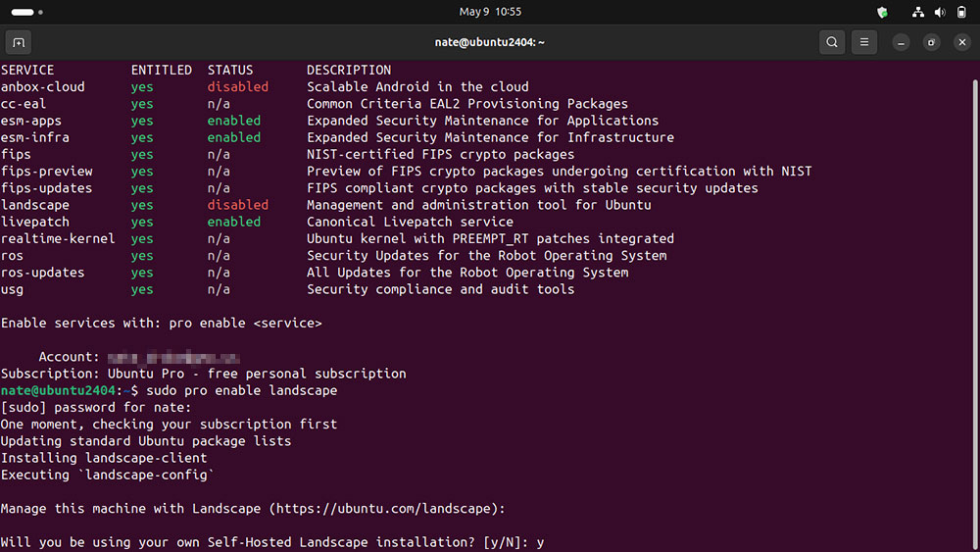
Task: Click landscape in the SERVICE column
Action: 35,205
